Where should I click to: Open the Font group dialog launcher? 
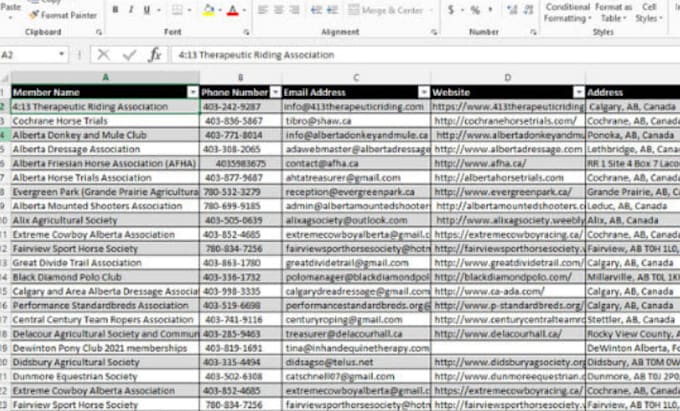point(246,32)
